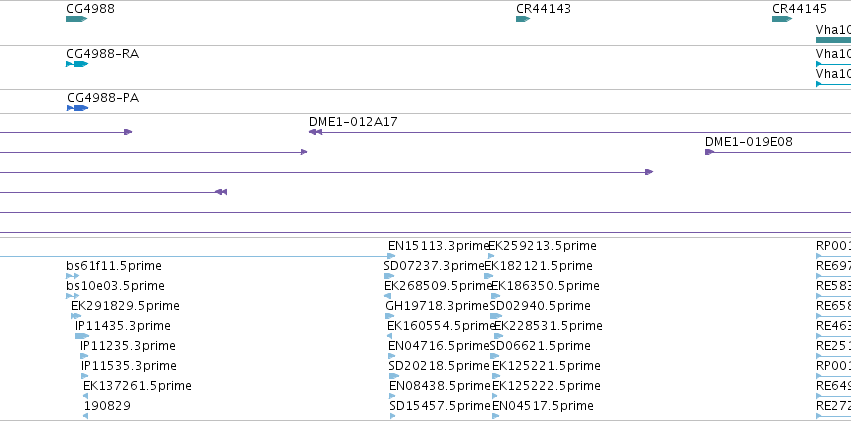Open the CR44143 gene label
This screenshot has height=421, width=851.
[x=543, y=9]
